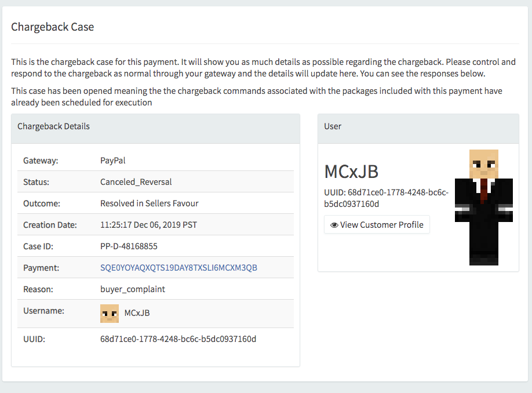This screenshot has height=393, width=532.
Task: Select the Case ID value PP-D-48168855
Action: coord(129,246)
